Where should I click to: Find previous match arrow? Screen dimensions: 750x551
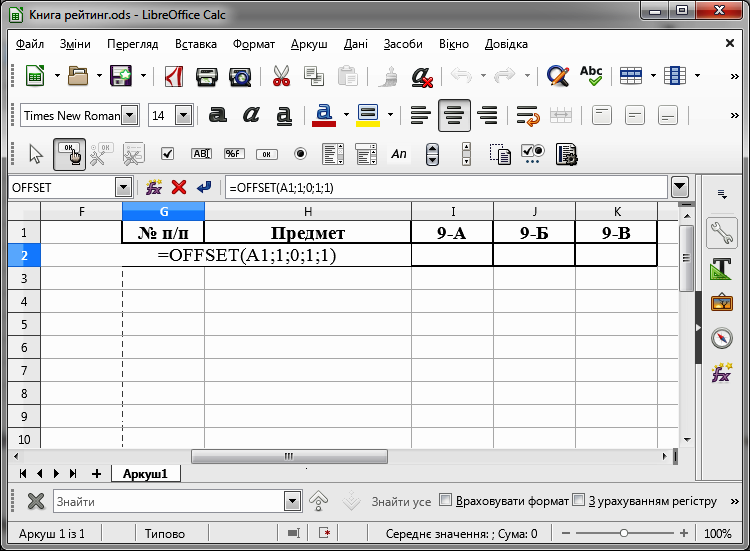[318, 501]
